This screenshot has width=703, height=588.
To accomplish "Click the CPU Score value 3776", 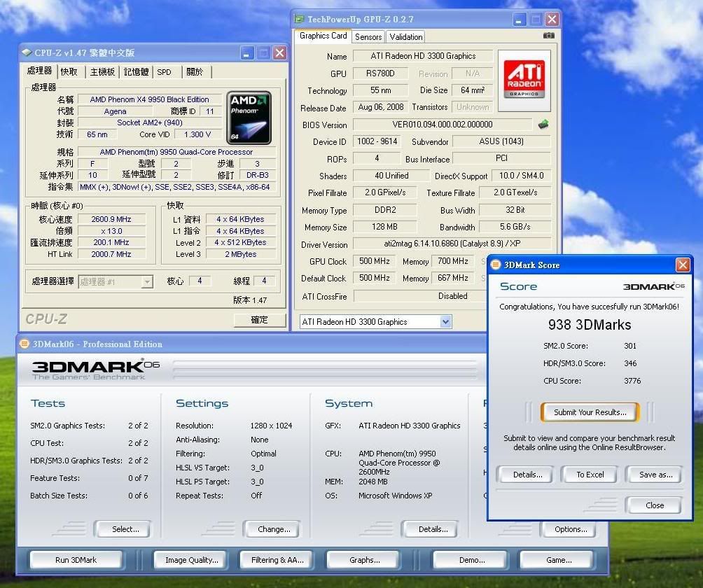I will (632, 381).
